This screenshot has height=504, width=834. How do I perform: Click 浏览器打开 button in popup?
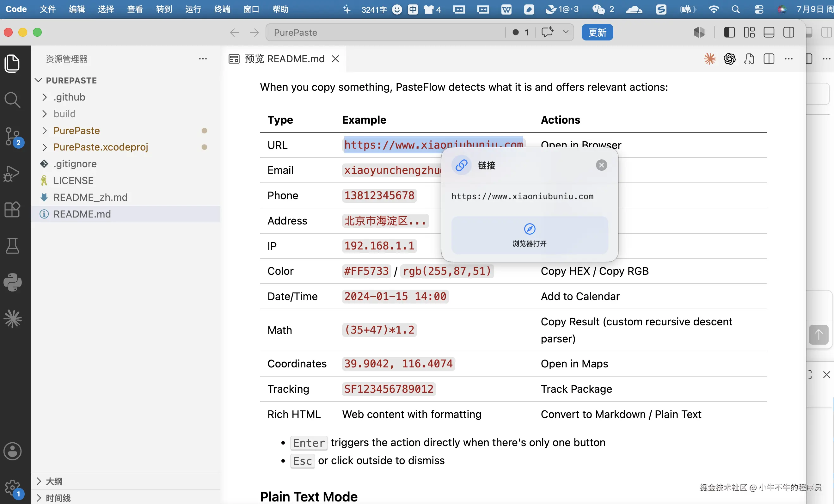tap(529, 235)
